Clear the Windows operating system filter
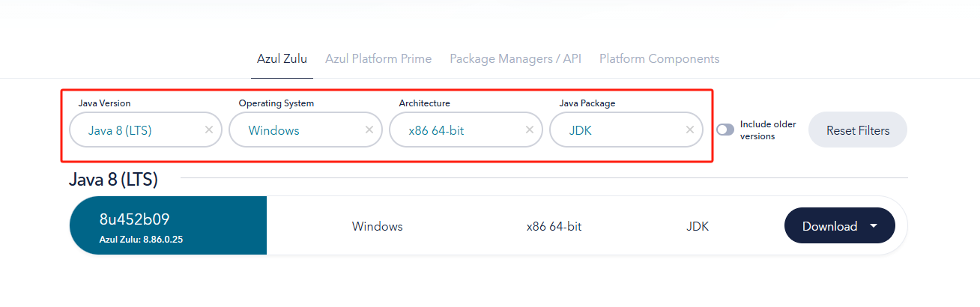 [369, 130]
